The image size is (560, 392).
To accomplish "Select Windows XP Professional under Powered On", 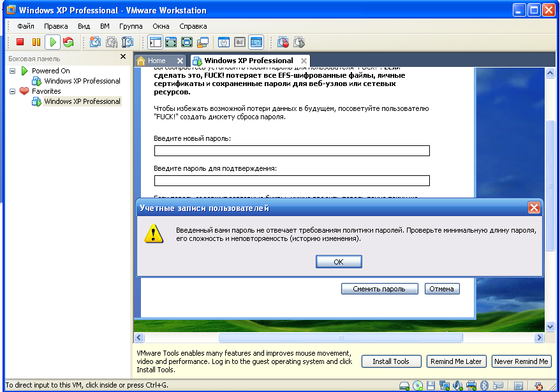I will click(82, 81).
